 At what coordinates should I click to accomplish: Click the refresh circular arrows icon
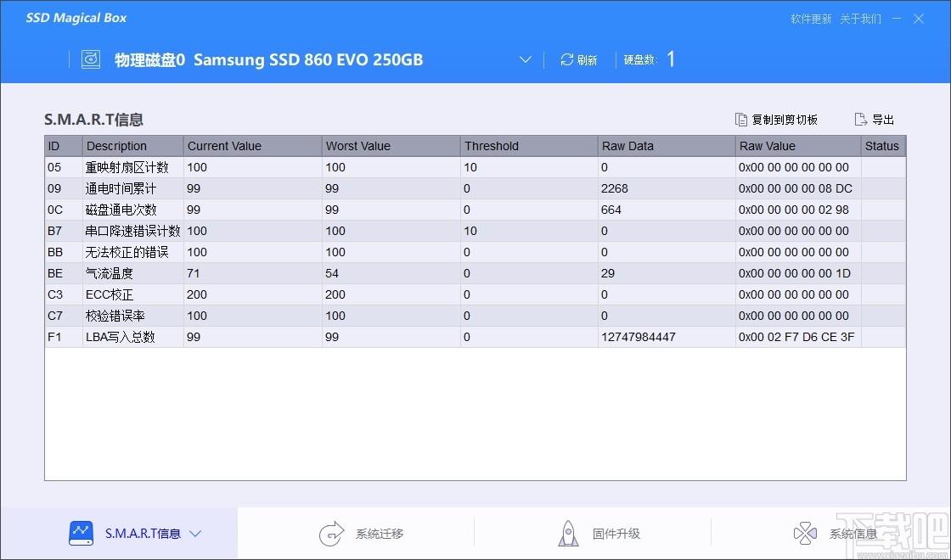coord(566,59)
